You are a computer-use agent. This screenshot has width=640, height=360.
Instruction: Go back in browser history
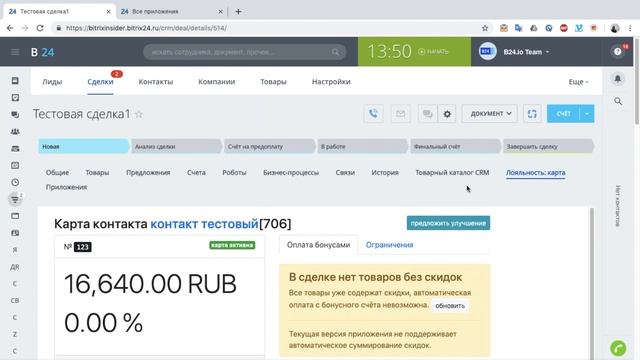pyautogui.click(x=10, y=28)
